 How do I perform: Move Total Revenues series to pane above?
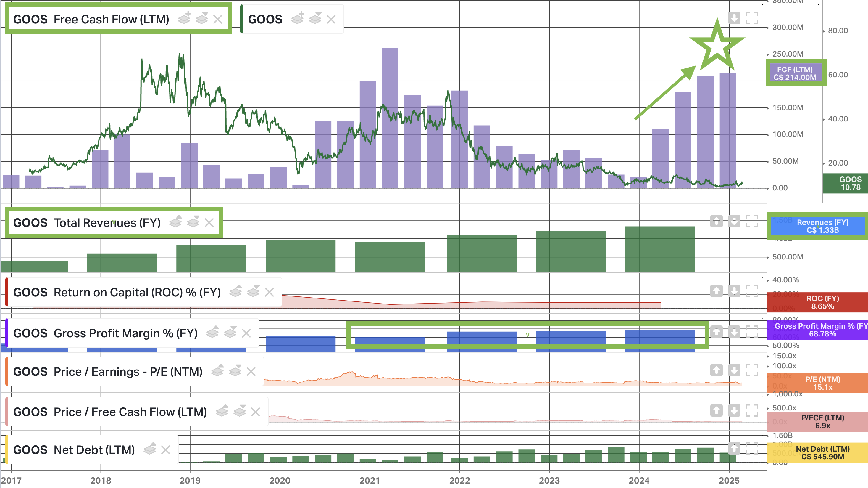point(175,221)
